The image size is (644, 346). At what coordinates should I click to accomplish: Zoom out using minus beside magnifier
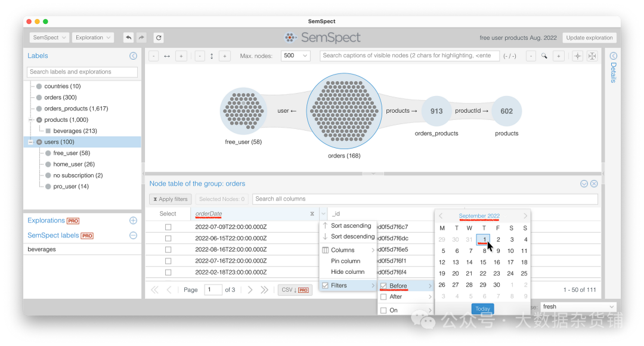click(x=531, y=56)
